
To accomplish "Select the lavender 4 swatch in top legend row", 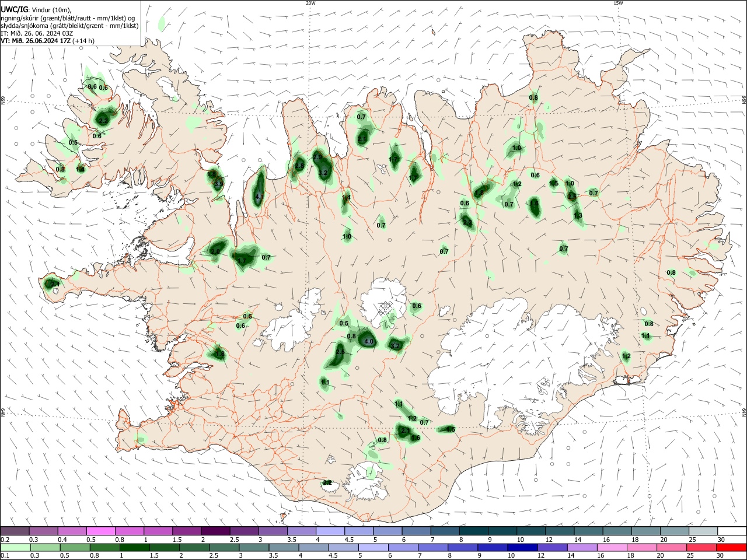I will click(329, 531).
